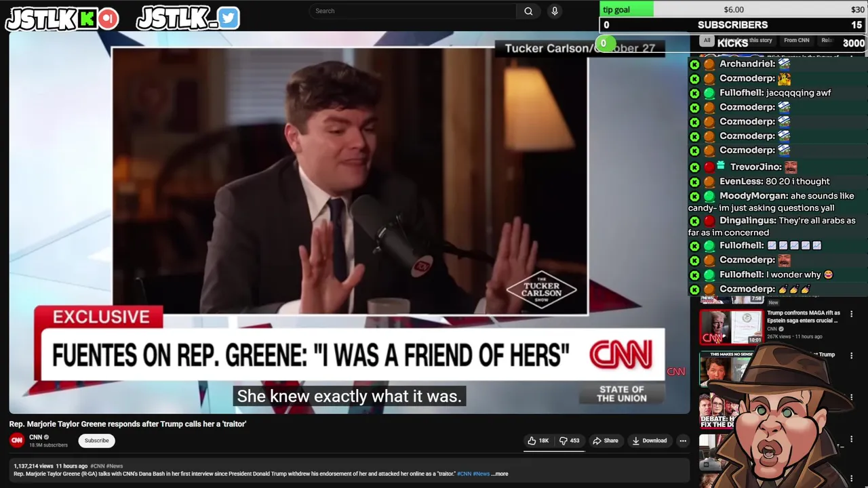Screen dimensions: 868x488
Task: Click the chat text 'I wonder why'
Action: 794,274
